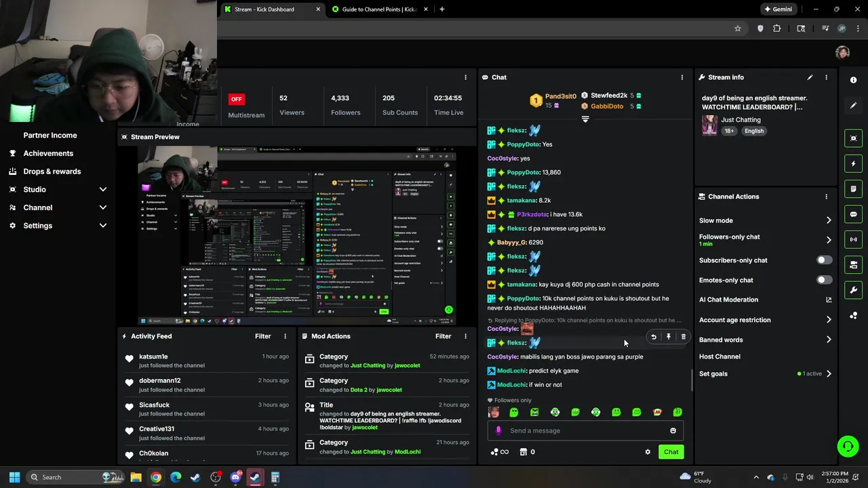Click the Send a message input field
Screen dimensions: 868x488
pos(585,430)
